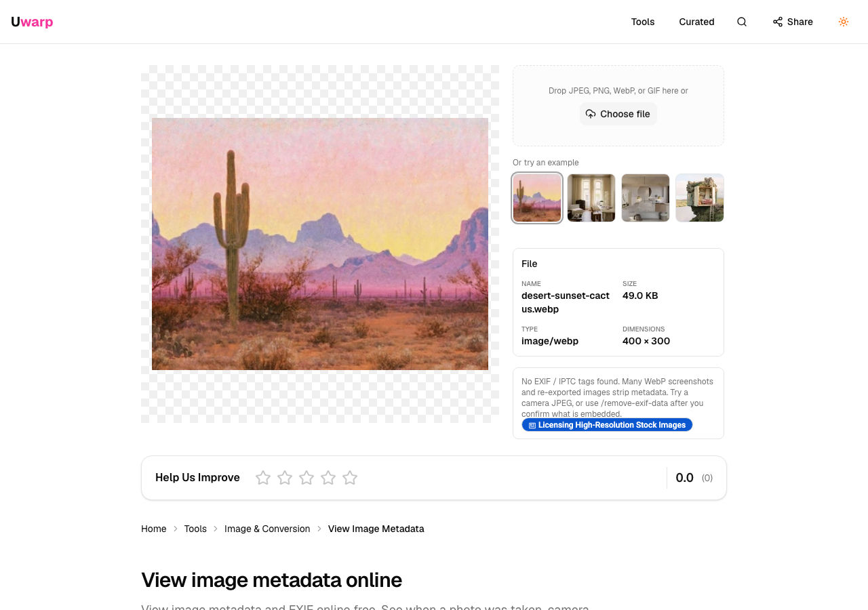Image resolution: width=868 pixels, height=610 pixels.
Task: Click the "No EXIF / IPTC tags found" message
Action: pos(617,397)
